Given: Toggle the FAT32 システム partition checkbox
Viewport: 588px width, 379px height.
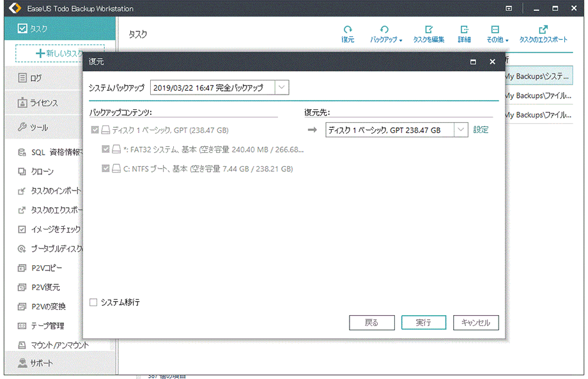Looking at the screenshot, I should (x=105, y=149).
